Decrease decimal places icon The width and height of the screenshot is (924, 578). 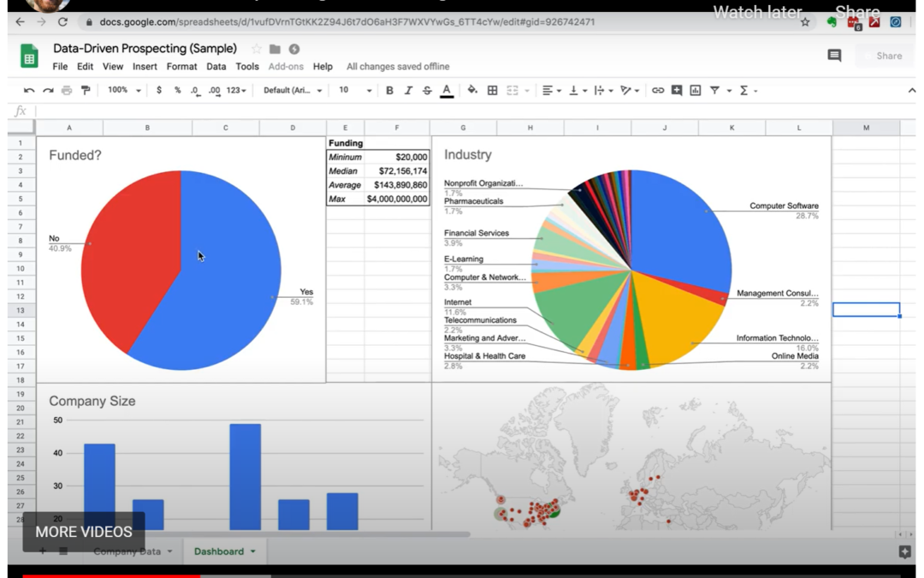click(195, 90)
